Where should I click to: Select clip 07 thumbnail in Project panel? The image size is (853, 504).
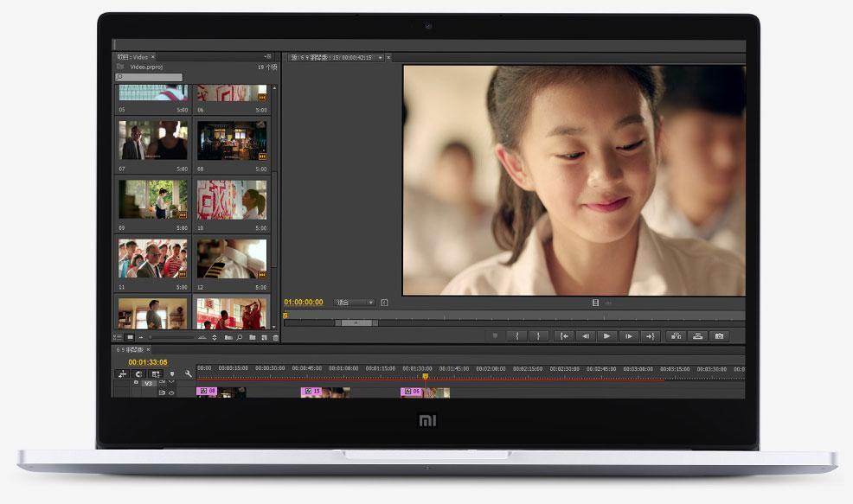[x=153, y=140]
